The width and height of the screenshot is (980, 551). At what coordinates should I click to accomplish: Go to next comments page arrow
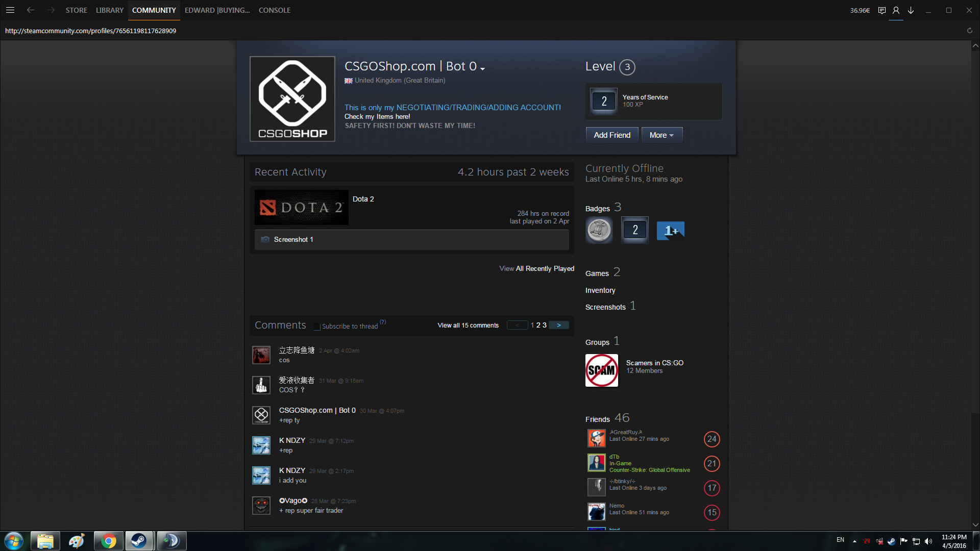[x=559, y=325]
